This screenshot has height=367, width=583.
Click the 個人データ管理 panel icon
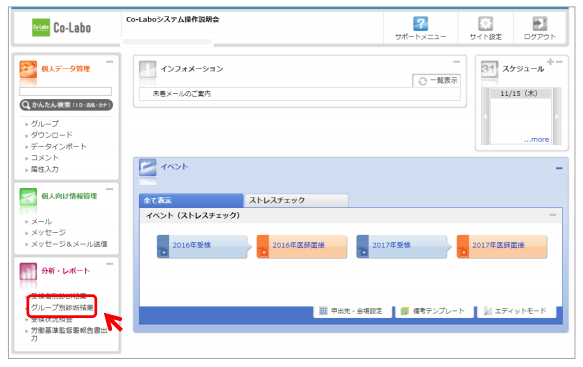pos(28,70)
